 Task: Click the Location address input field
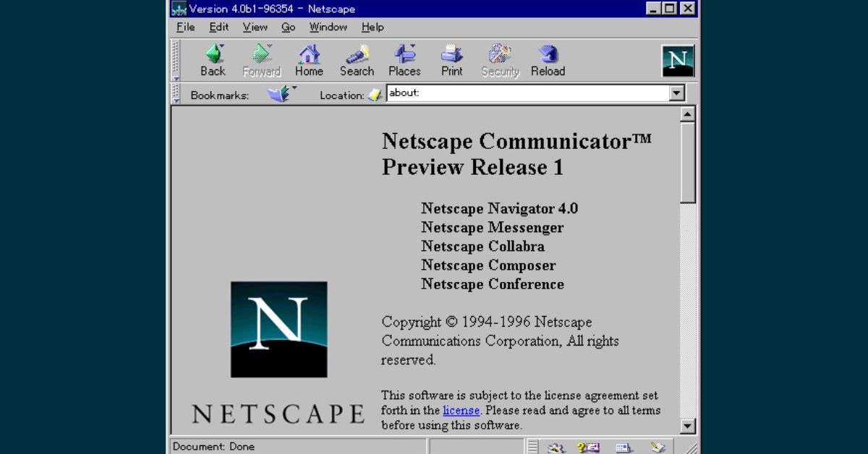[528, 93]
